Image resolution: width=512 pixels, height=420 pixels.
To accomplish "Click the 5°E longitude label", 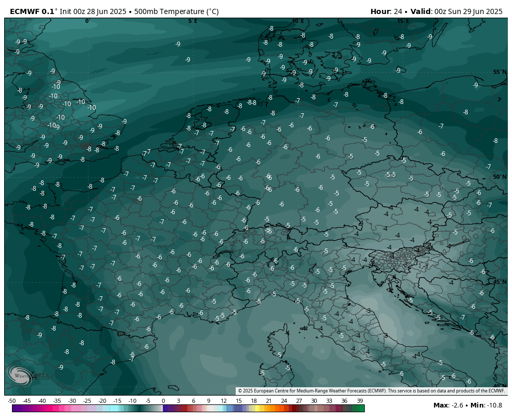I will point(193,21).
